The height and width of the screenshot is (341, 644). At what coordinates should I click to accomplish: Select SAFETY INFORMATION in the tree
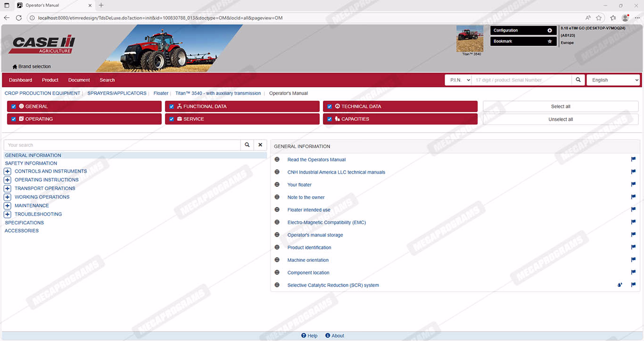[x=31, y=164]
